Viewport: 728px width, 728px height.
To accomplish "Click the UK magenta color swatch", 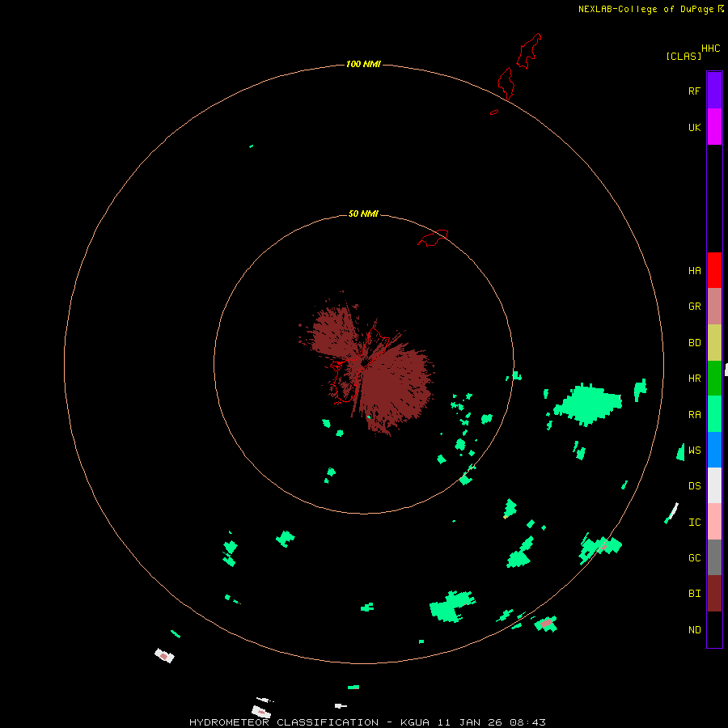I will (714, 127).
